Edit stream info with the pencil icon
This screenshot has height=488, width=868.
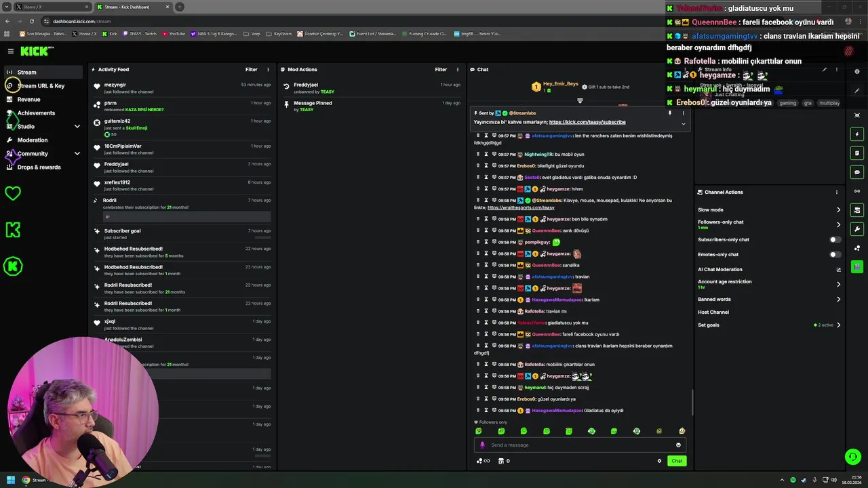click(825, 69)
